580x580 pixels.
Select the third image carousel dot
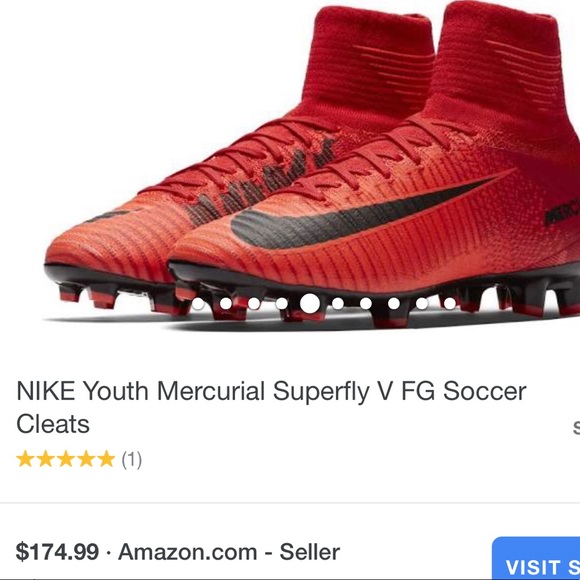254,304
